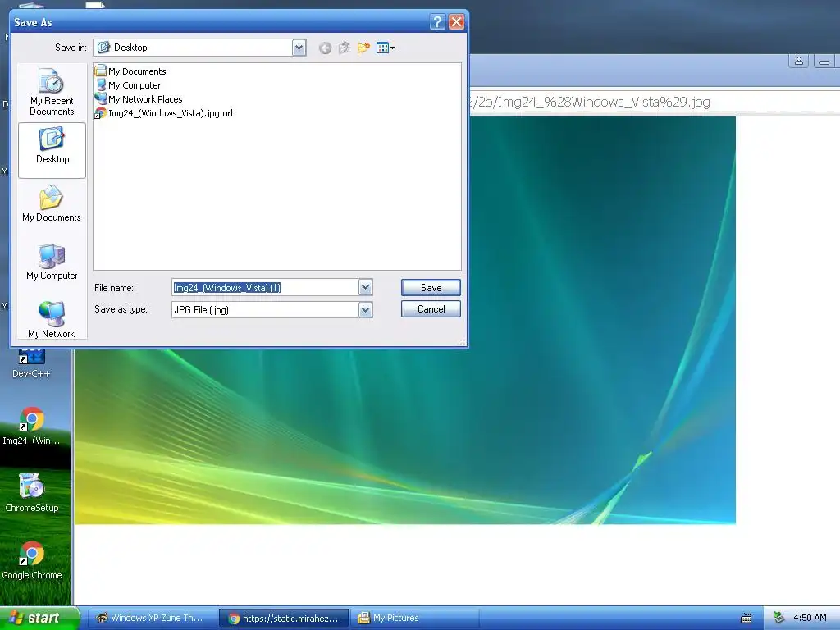
Task: Click Chrome profile user icon
Action: pyautogui.click(x=798, y=61)
